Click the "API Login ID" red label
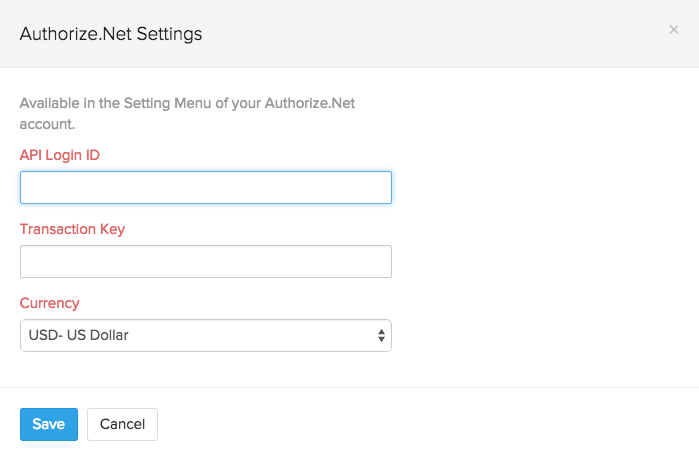Screen dimensions: 699x459 coord(60,155)
